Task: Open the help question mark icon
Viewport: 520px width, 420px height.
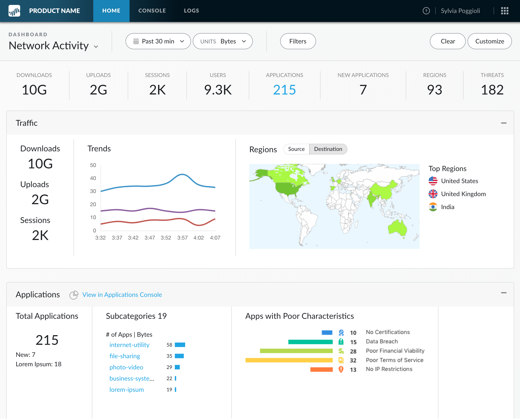Action: pyautogui.click(x=426, y=11)
